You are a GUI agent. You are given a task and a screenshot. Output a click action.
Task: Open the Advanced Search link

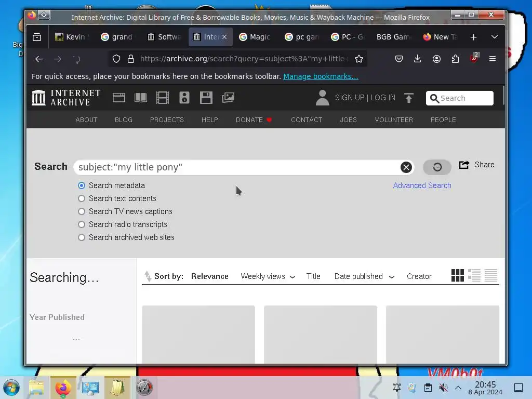pos(422,185)
